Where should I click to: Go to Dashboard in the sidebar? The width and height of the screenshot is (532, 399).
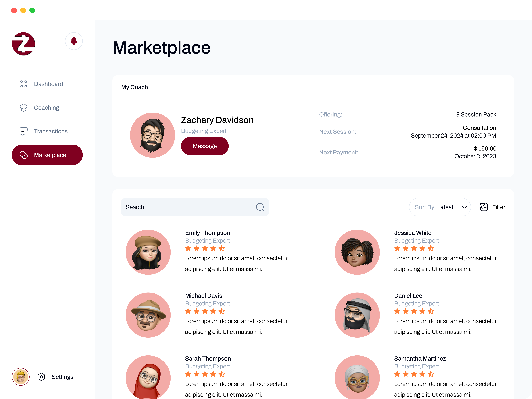coord(47,84)
